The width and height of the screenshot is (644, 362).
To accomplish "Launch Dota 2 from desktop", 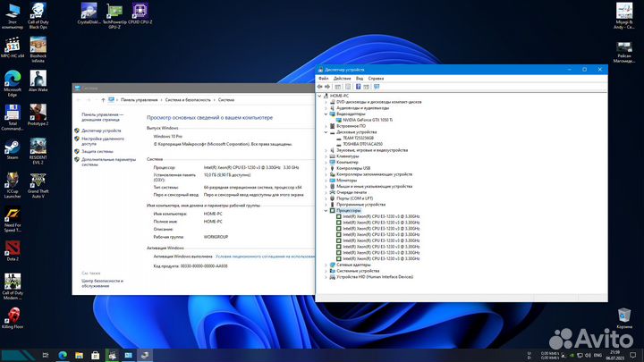I will [x=13, y=251].
